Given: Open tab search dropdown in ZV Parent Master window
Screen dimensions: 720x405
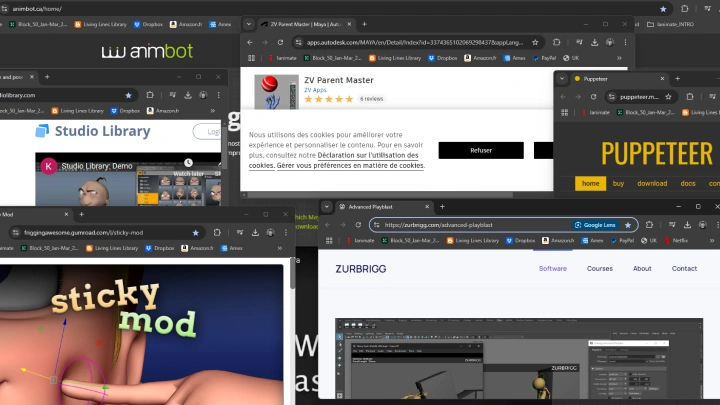Looking at the screenshot, I should pyautogui.click(x=248, y=24).
